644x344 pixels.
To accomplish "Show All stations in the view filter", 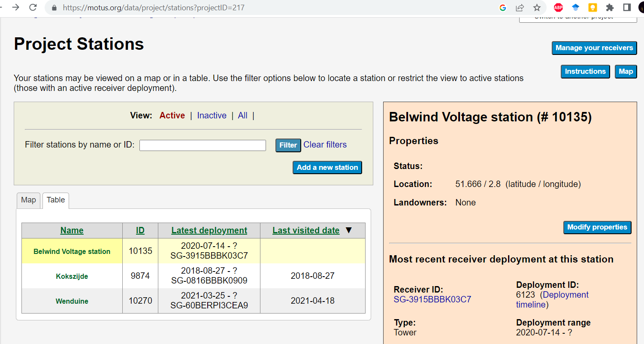I will click(242, 115).
